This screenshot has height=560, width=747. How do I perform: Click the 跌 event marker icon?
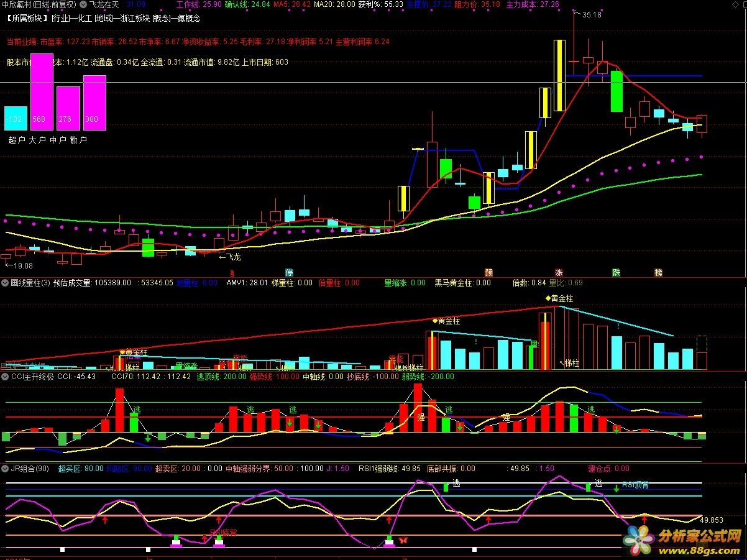pos(616,273)
